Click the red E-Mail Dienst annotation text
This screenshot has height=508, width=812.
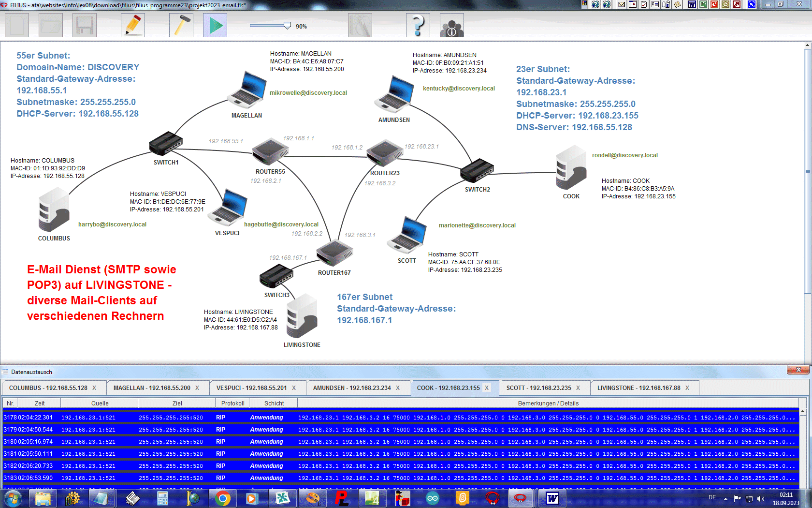click(x=101, y=293)
